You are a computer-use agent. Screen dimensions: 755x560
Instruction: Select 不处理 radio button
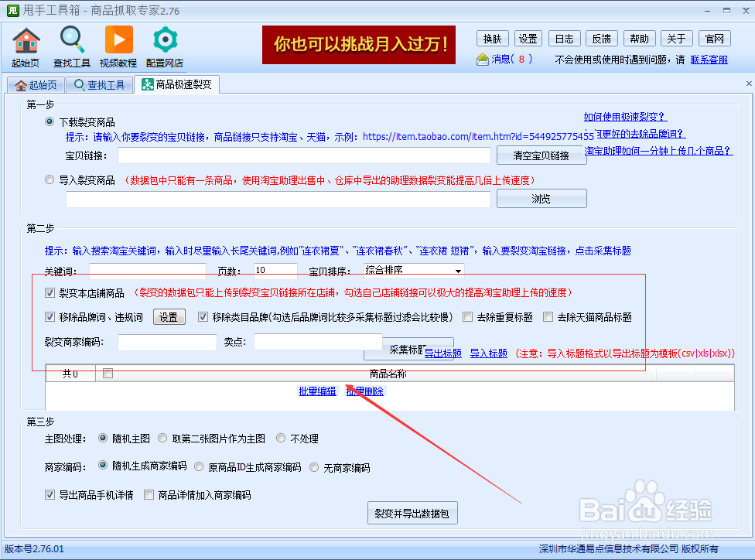pos(281,439)
